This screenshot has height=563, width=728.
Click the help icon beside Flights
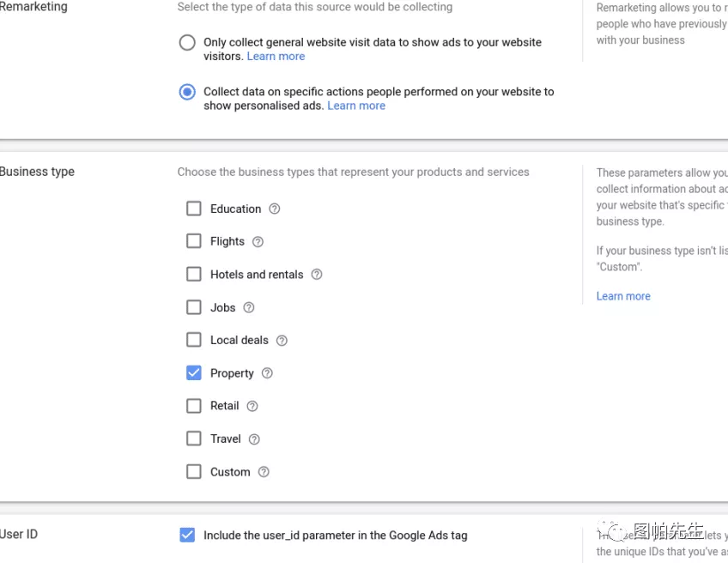(x=258, y=242)
